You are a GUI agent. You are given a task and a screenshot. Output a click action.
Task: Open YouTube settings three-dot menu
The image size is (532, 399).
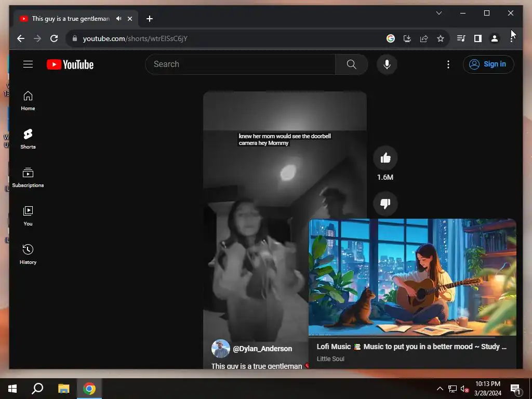[448, 64]
